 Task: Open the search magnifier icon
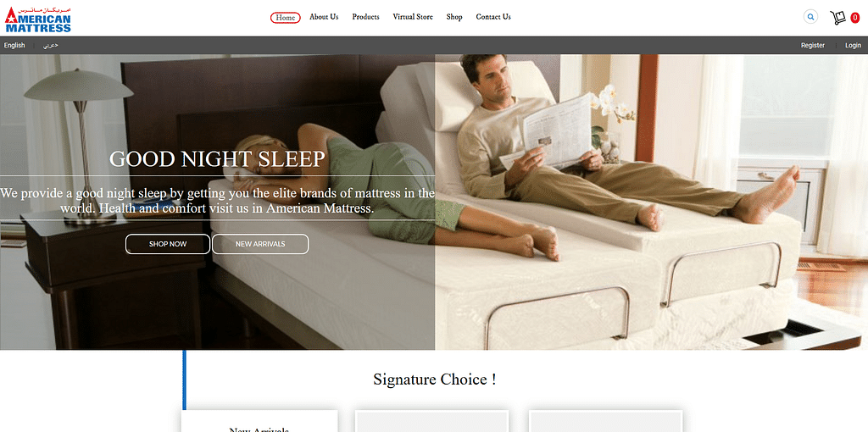tap(810, 17)
